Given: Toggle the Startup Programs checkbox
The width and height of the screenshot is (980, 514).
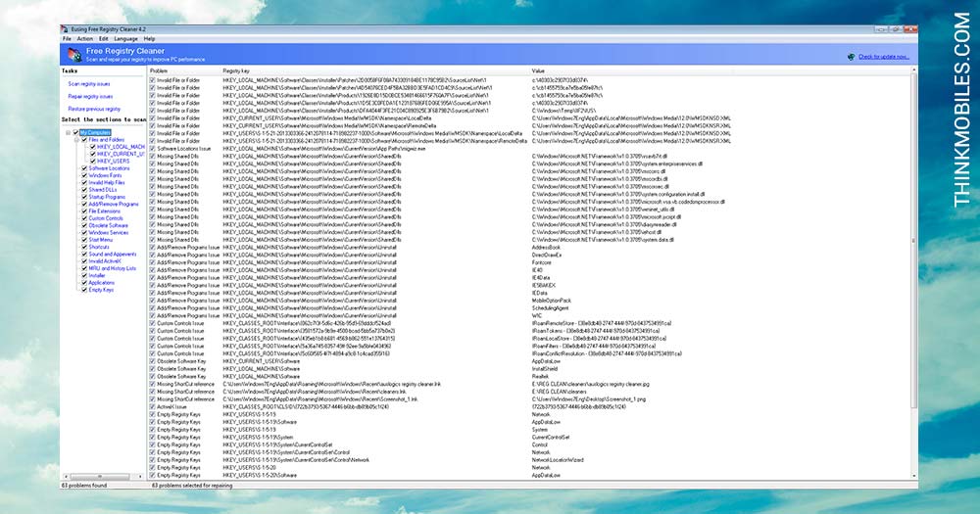Looking at the screenshot, I should [x=84, y=197].
